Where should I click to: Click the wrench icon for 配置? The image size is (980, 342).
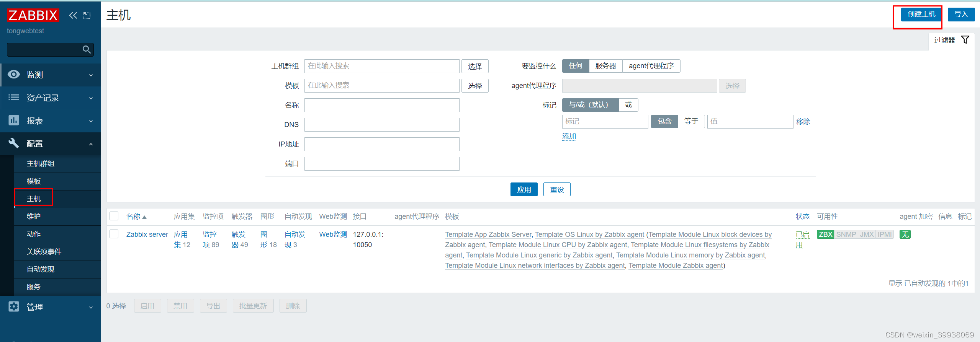click(14, 143)
